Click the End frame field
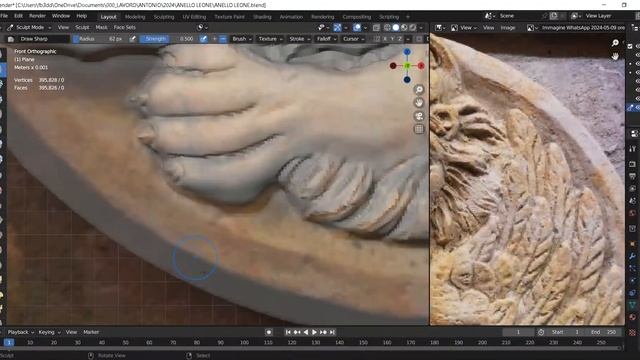The image size is (640, 360). 603,332
